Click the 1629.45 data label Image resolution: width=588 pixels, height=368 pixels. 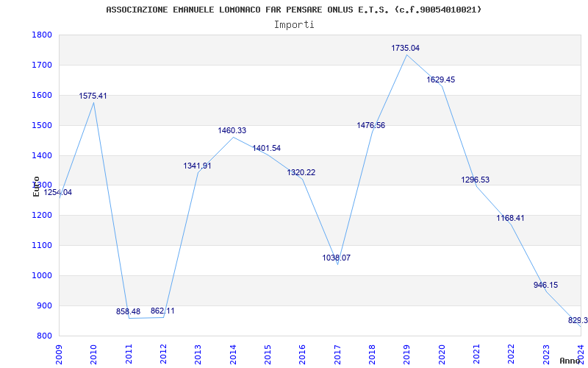click(x=440, y=80)
